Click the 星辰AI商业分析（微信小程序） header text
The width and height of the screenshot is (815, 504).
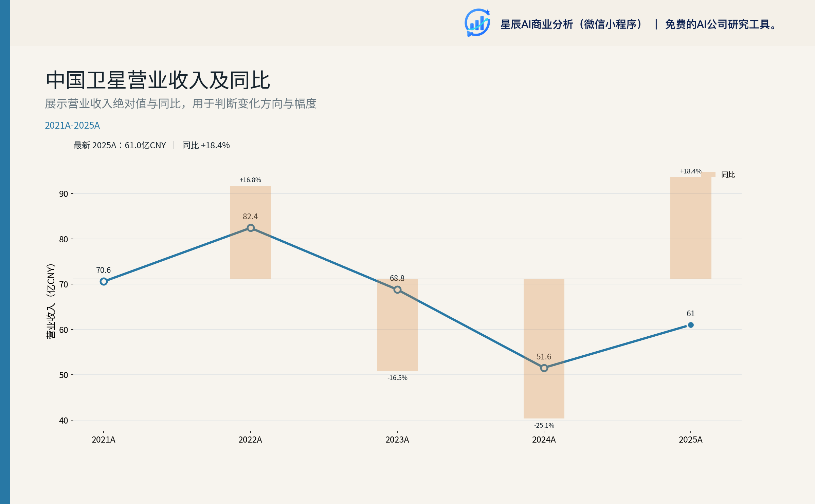pyautogui.click(x=572, y=24)
